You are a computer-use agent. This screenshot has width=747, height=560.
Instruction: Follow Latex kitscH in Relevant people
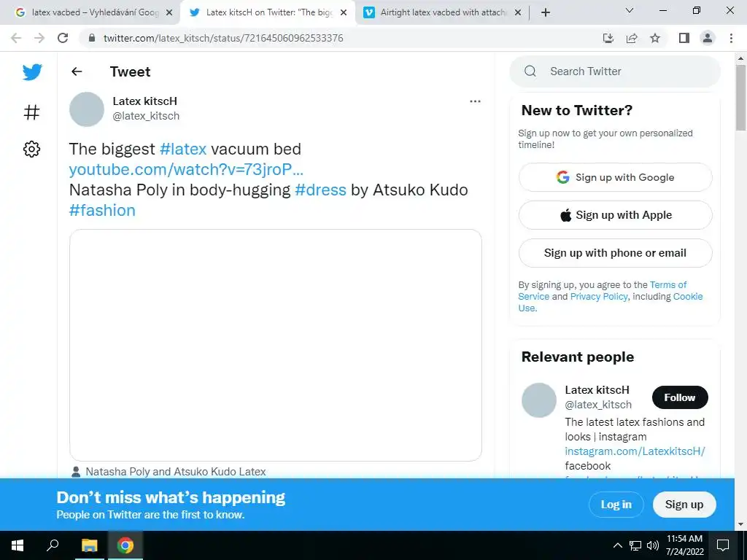click(x=680, y=397)
